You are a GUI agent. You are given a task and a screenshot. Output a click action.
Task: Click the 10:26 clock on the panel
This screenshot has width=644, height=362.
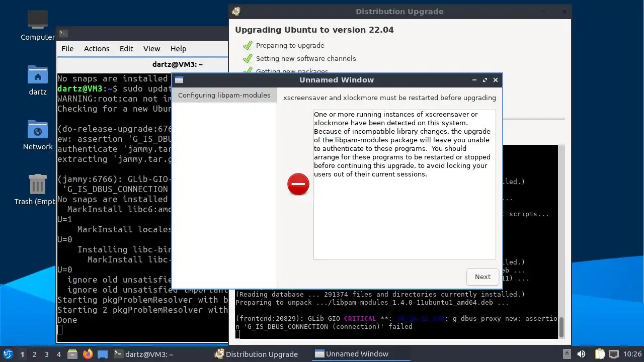click(632, 354)
